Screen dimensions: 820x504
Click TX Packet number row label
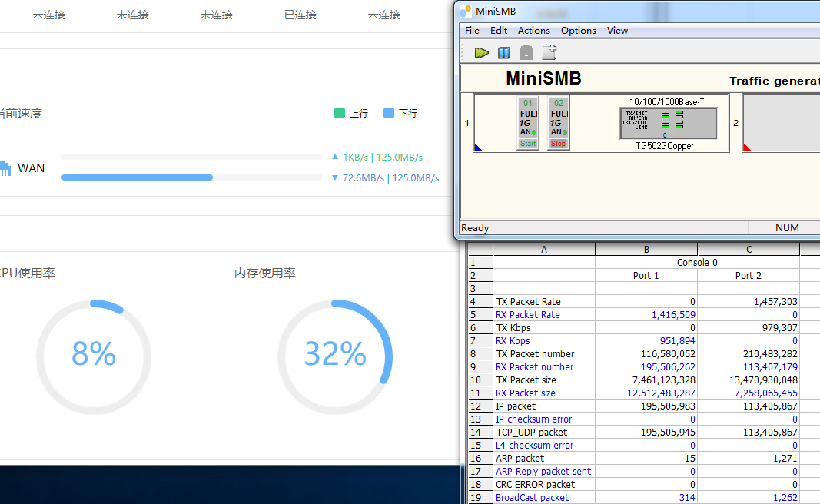(535, 354)
